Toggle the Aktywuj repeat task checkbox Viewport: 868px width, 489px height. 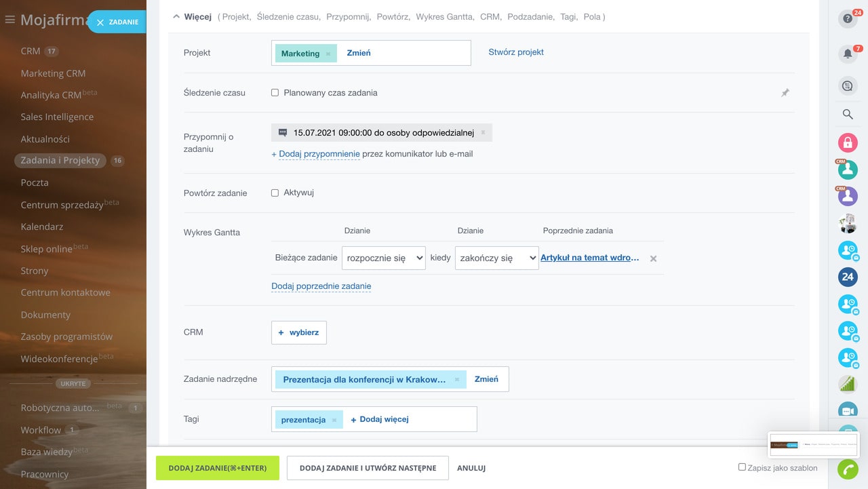tap(275, 193)
